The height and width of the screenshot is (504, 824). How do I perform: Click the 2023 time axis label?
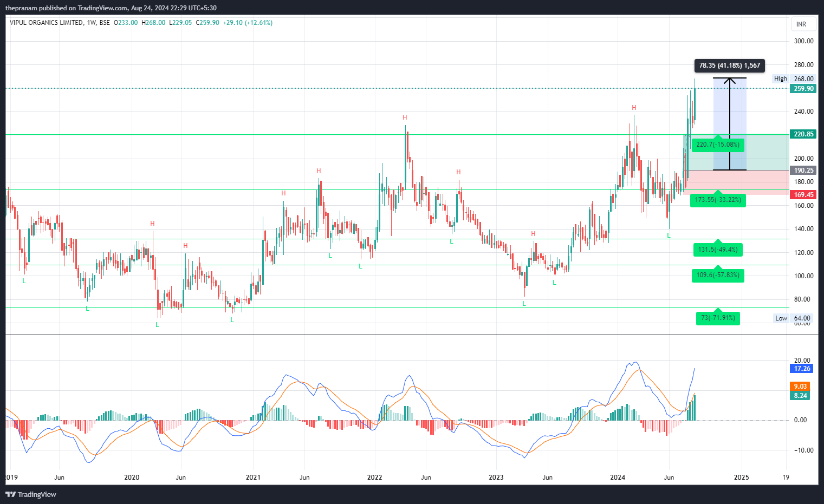496,477
